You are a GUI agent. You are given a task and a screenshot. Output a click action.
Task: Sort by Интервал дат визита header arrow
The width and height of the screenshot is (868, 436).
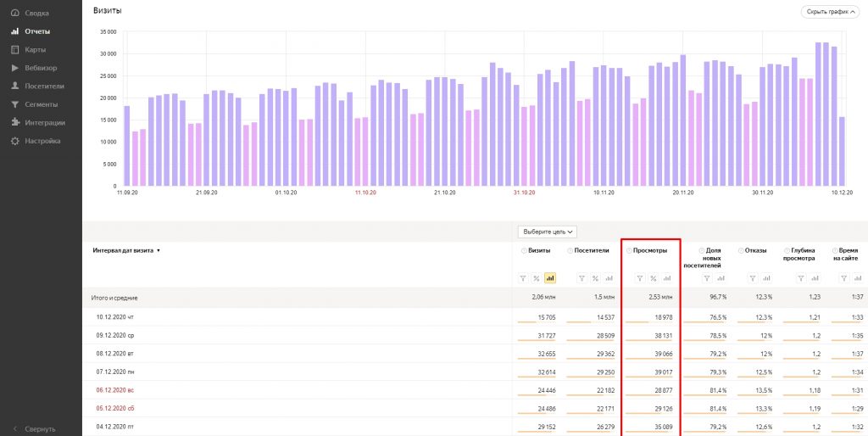pyautogui.click(x=159, y=251)
